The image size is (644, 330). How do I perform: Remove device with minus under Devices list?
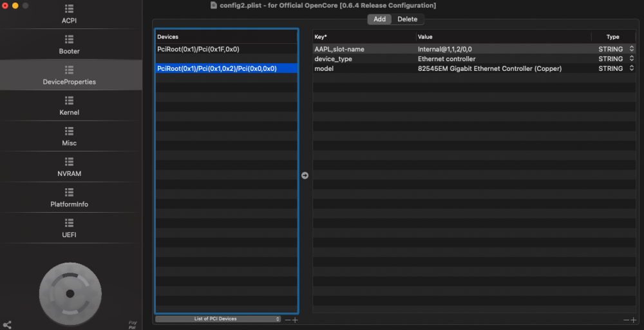click(287, 320)
